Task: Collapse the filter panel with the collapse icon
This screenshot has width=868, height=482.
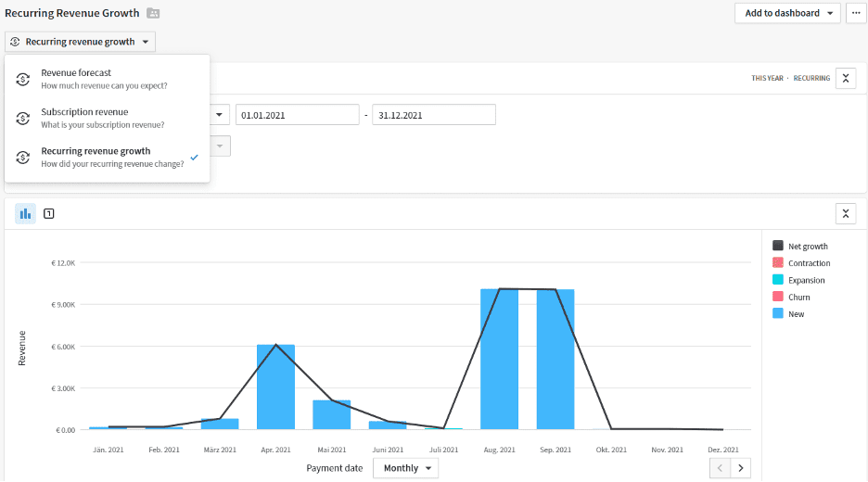Action: pos(846,79)
